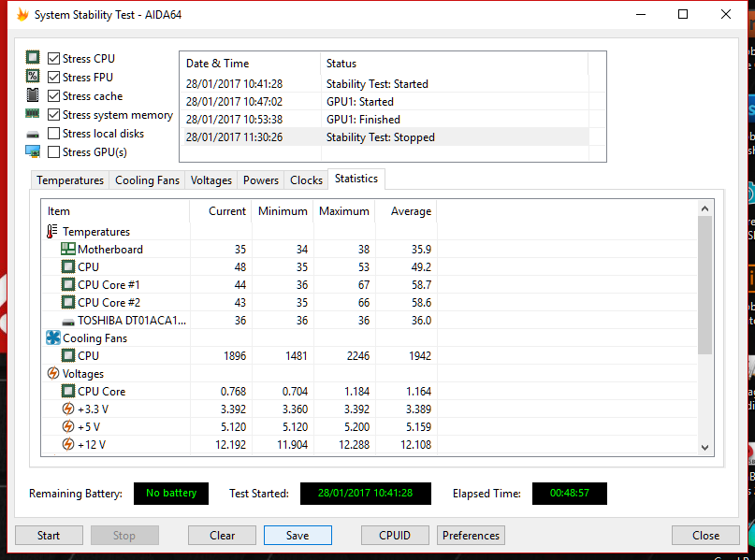Screen dimensions: 755x560
Task: Click the CPU Core #1 maximum value 67
Action: [364, 285]
